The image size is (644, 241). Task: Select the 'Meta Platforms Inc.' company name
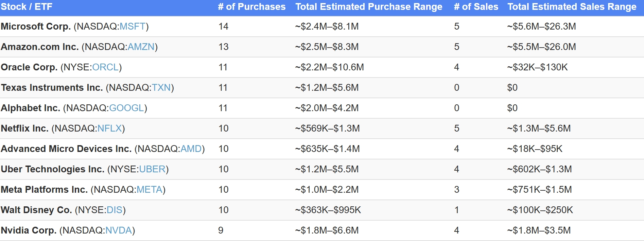45,190
